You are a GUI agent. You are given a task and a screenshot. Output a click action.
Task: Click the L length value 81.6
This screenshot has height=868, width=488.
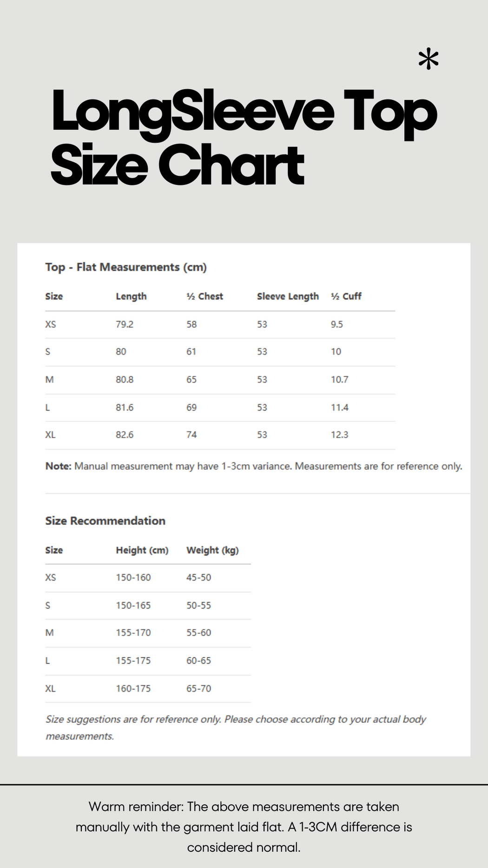(x=125, y=408)
